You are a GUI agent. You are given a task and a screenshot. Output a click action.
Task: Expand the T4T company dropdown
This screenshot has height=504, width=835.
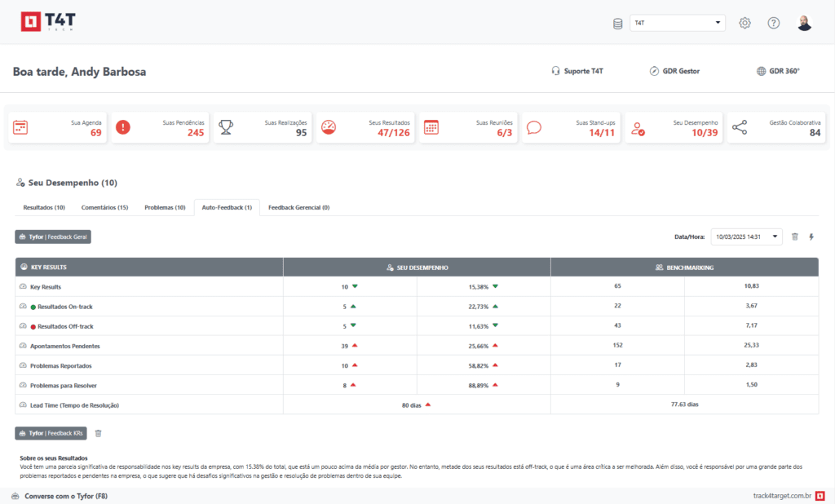coord(677,23)
